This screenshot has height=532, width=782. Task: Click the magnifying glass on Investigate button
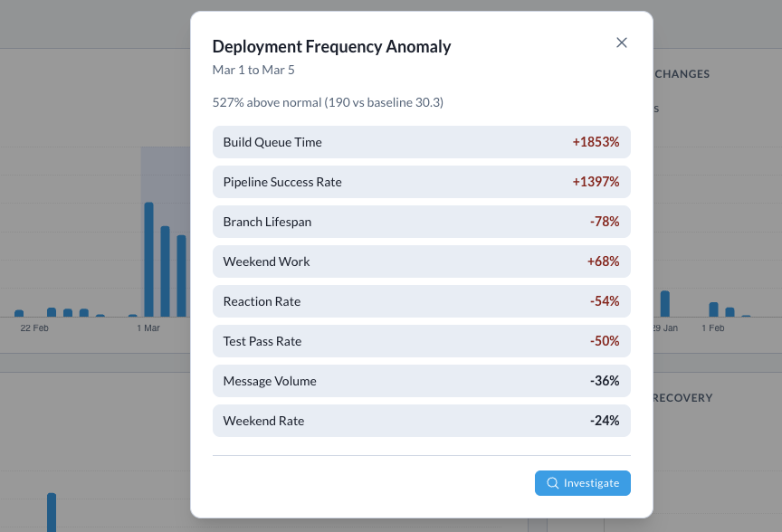pos(552,482)
